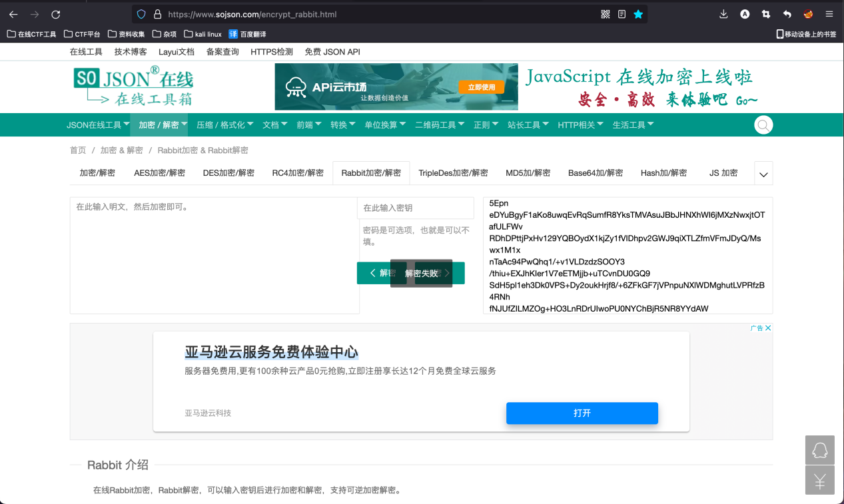Toggle reader view icon in address bar
The image size is (844, 504).
pyautogui.click(x=622, y=14)
